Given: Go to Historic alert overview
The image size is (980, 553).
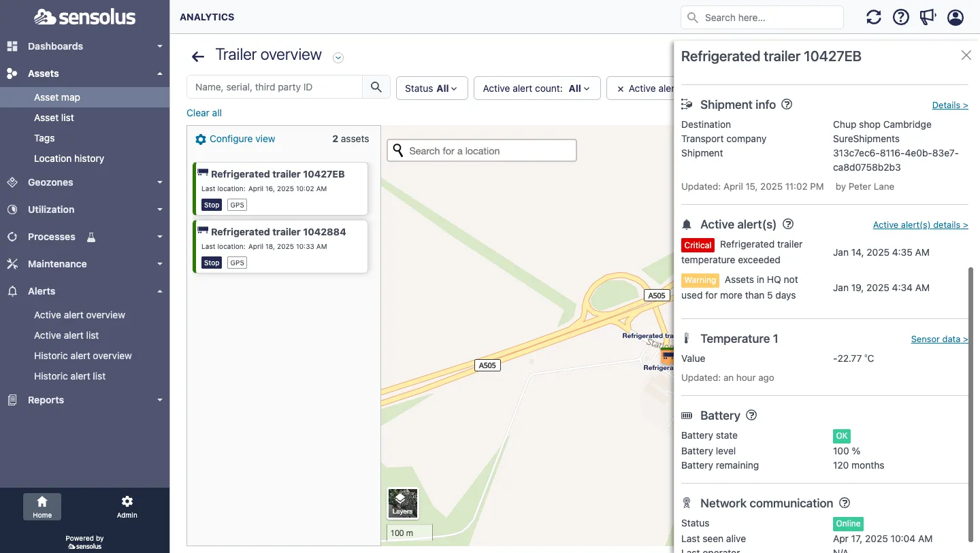Looking at the screenshot, I should tap(83, 356).
